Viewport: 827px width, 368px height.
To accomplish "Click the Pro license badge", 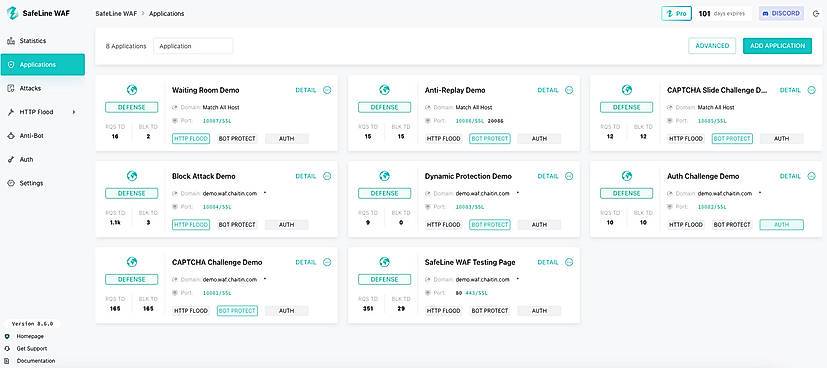I will tap(676, 14).
